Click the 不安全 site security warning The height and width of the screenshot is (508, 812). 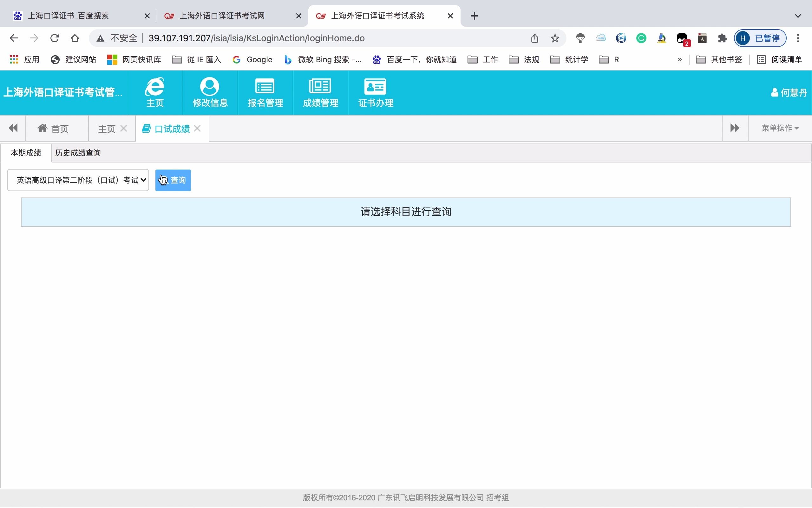click(117, 38)
